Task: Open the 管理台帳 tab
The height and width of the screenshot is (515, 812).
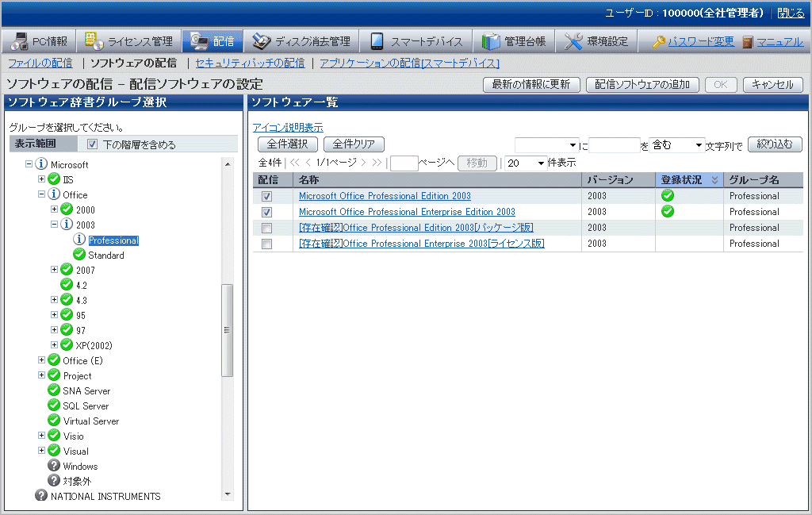Action: 514,41
